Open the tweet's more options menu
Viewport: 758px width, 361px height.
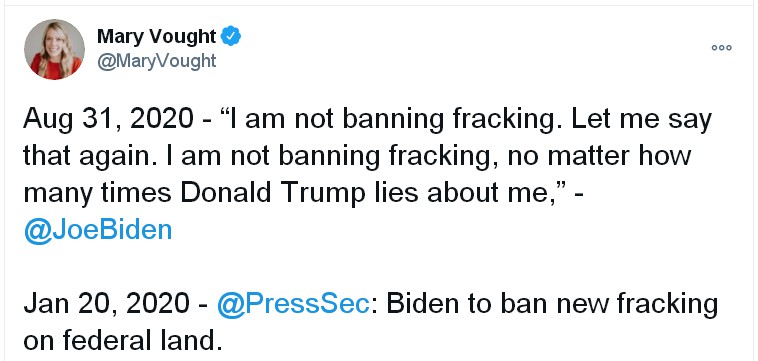tap(722, 48)
